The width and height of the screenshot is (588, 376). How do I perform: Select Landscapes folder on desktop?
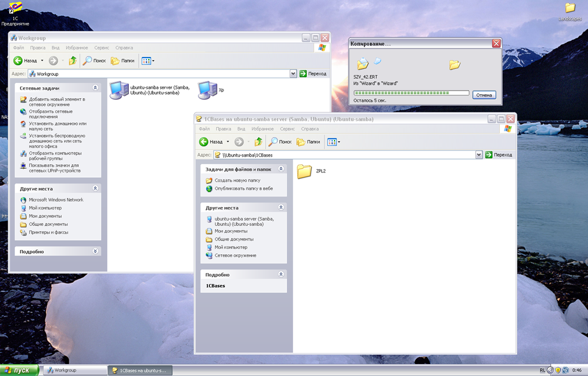click(570, 12)
